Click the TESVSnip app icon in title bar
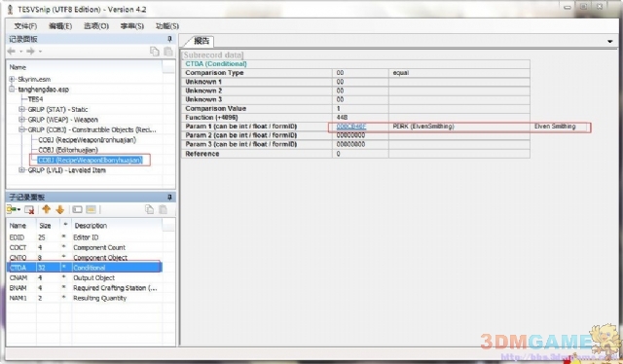 pyautogui.click(x=10, y=9)
